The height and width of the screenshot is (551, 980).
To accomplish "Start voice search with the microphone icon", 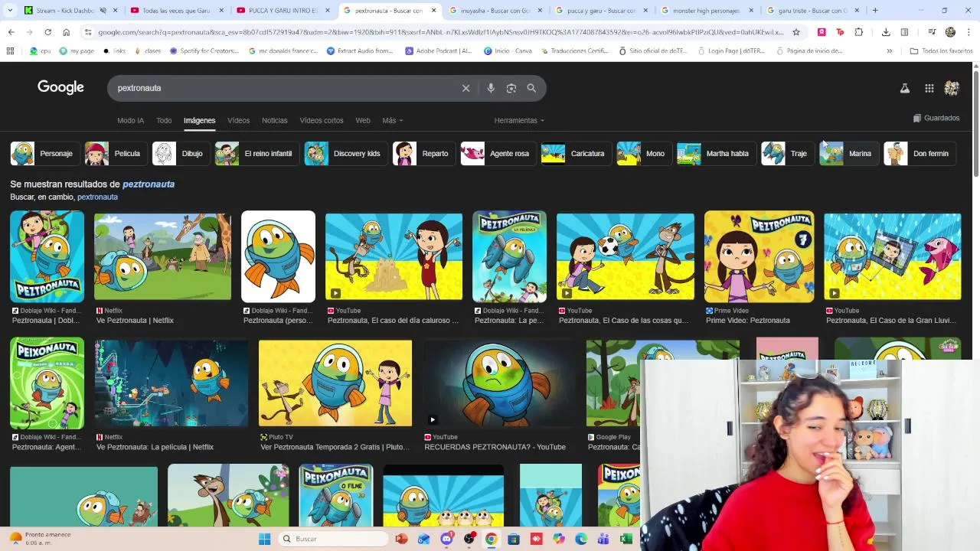I will coord(491,88).
